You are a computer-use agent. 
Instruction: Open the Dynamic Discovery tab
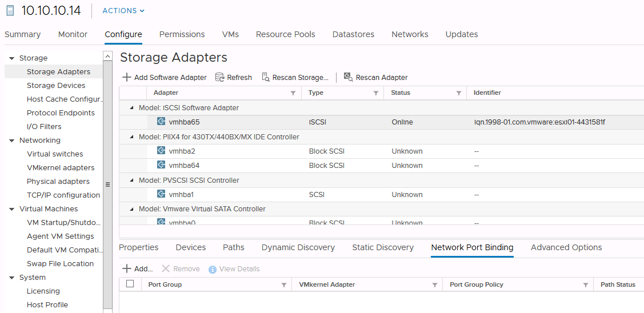[x=298, y=247]
